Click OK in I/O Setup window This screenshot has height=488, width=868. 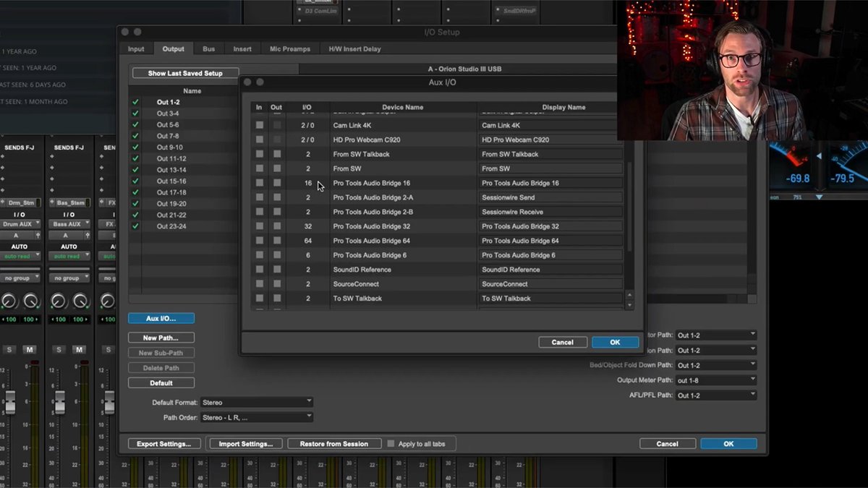728,444
